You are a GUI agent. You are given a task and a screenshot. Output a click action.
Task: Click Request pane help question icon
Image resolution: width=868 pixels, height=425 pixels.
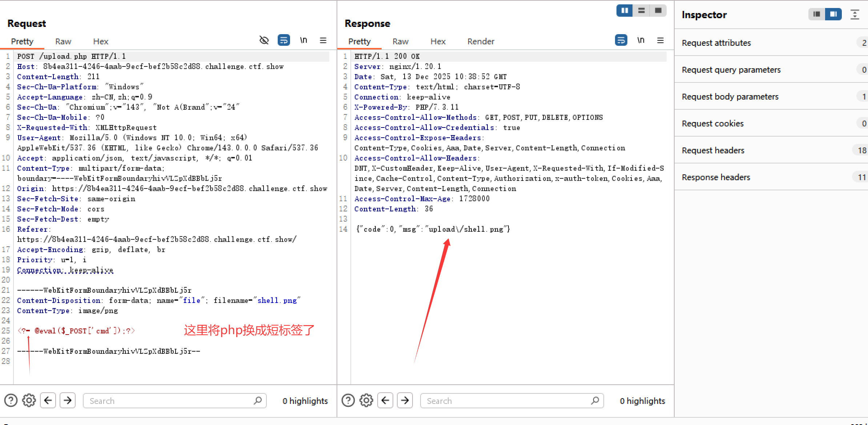tap(11, 400)
